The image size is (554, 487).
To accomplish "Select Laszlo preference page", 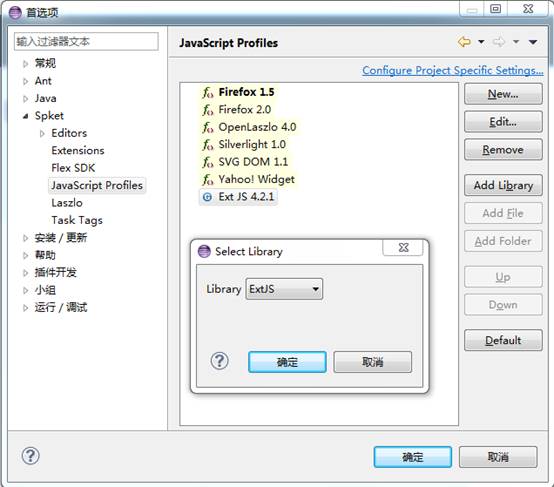I will [67, 203].
